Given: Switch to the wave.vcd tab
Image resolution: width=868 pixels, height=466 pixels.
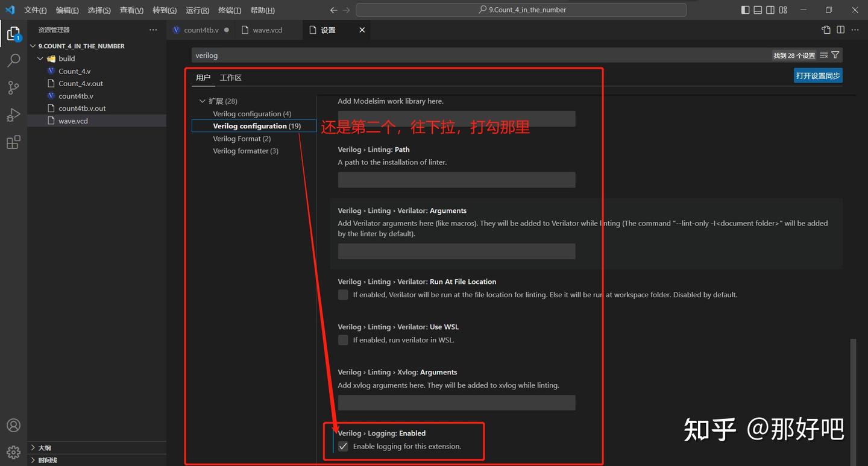Looking at the screenshot, I should pyautogui.click(x=267, y=29).
